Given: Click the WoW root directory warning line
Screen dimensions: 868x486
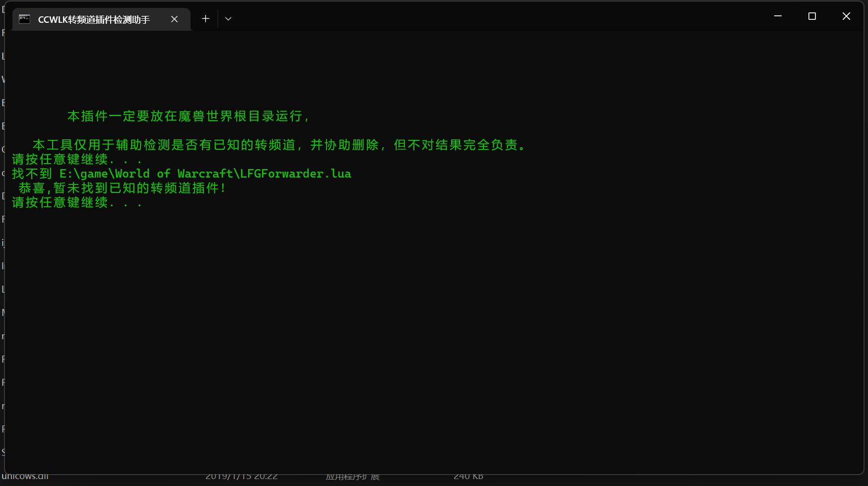Looking at the screenshot, I should click(x=188, y=116).
